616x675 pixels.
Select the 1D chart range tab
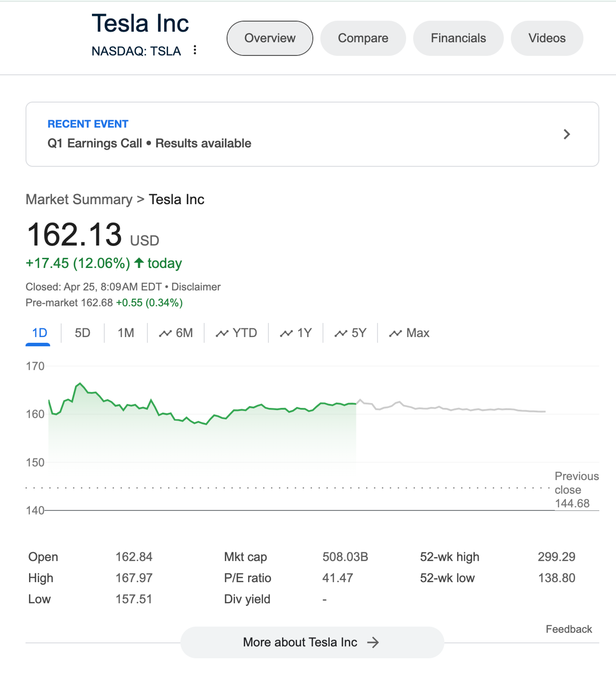point(39,333)
